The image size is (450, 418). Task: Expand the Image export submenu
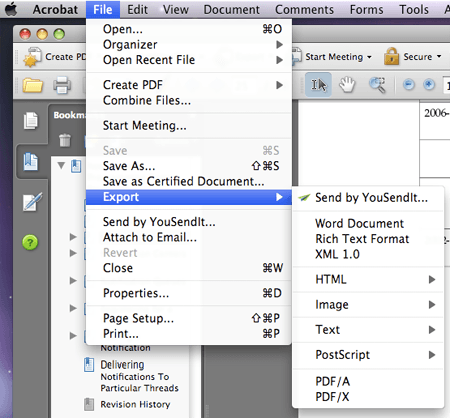click(368, 304)
